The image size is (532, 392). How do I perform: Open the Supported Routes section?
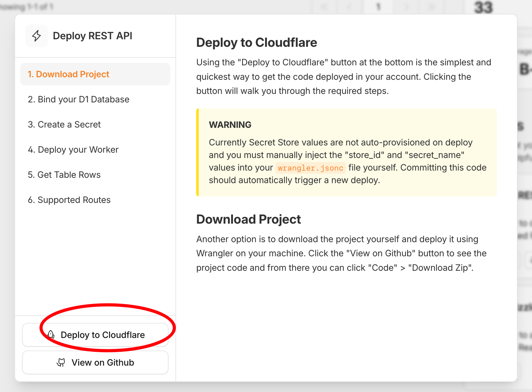[x=69, y=200]
